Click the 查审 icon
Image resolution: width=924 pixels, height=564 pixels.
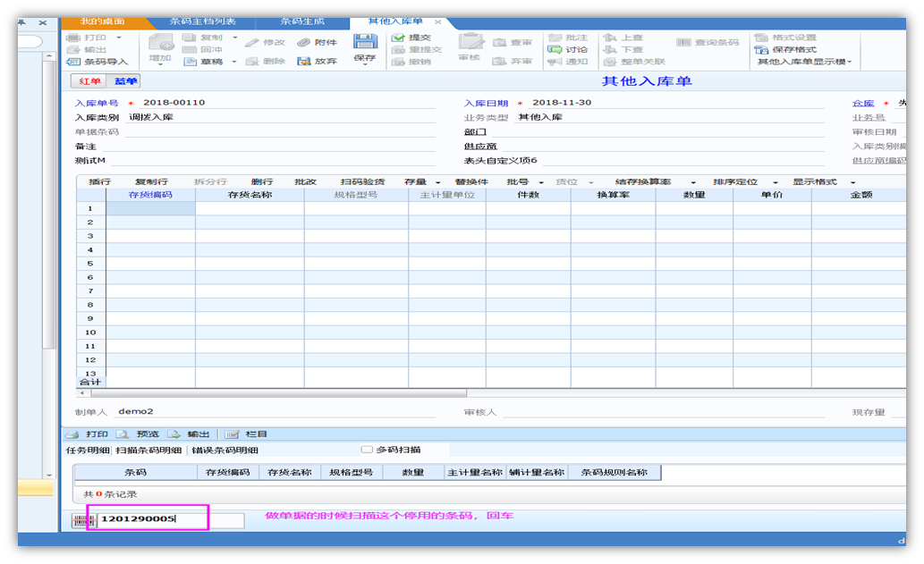coord(500,42)
